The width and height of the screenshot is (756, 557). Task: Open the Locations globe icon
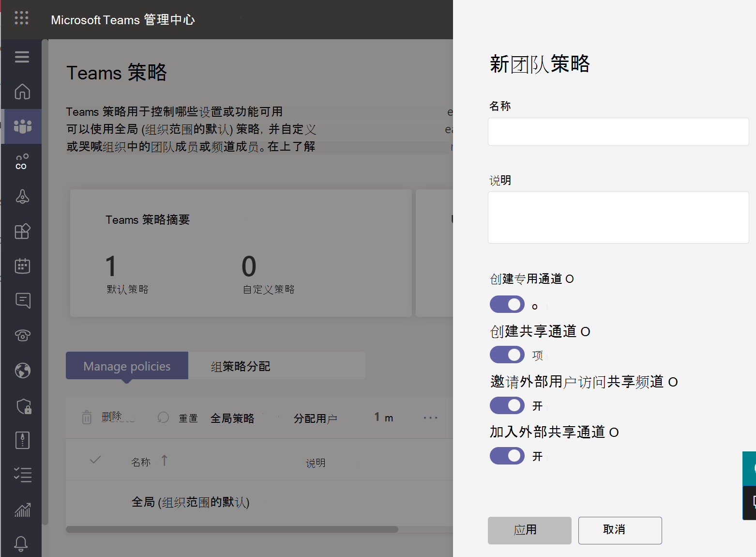point(22,371)
